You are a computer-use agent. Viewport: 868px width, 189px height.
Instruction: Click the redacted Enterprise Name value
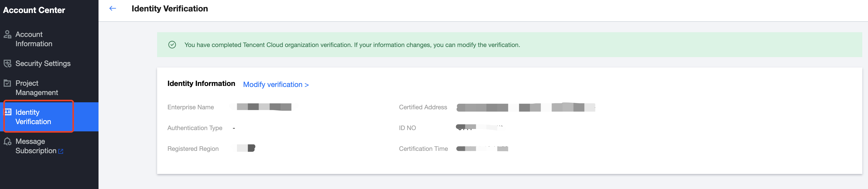264,107
